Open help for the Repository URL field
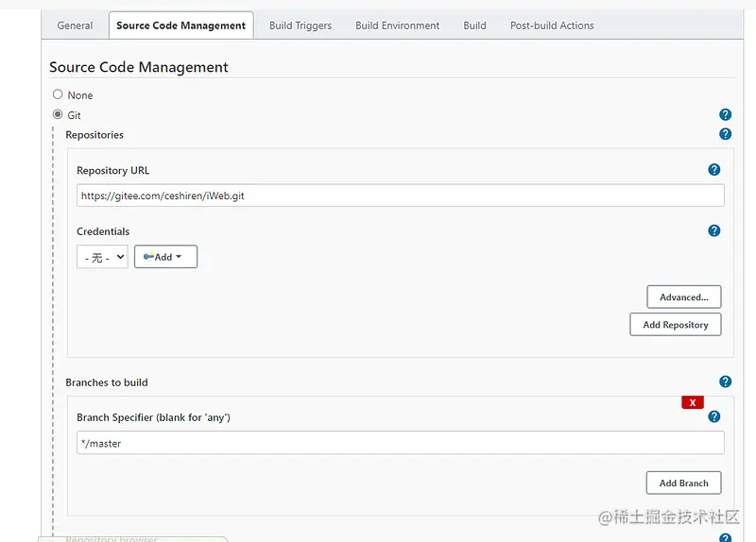This screenshot has height=542, width=756. 714,170
